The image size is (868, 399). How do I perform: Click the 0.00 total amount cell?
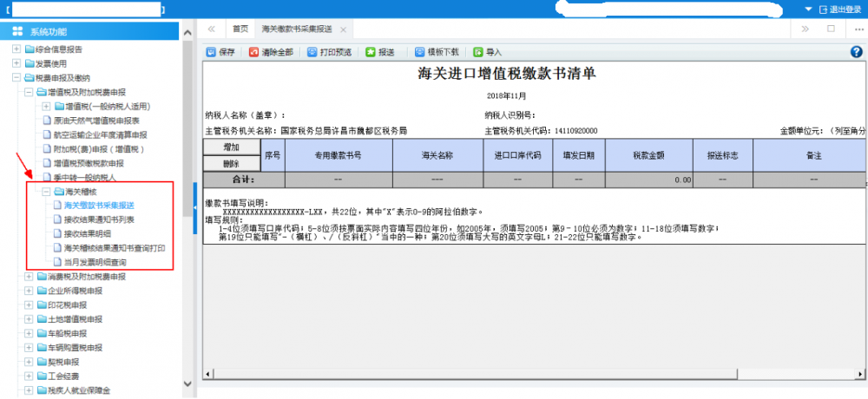tap(648, 180)
